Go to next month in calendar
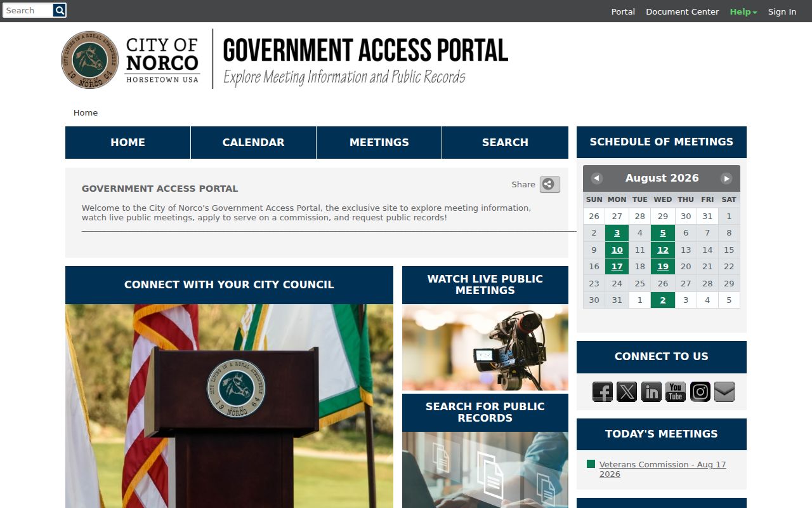This screenshot has height=508, width=812. coord(726,178)
